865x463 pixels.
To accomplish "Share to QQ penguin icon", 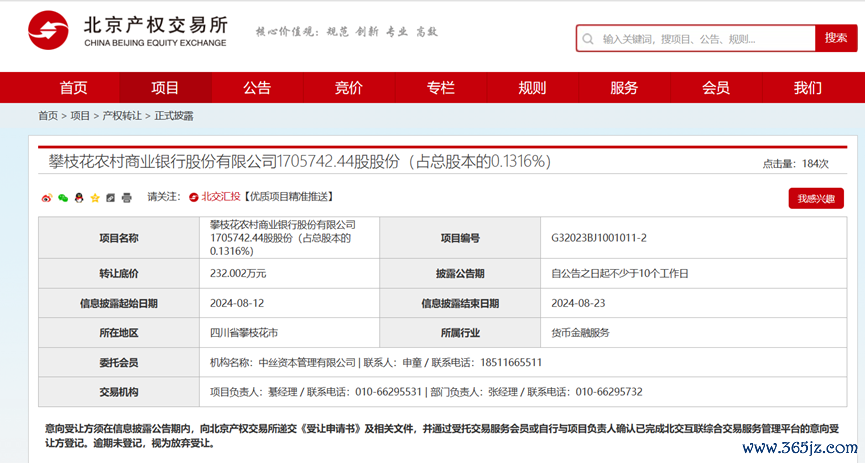I will point(79,198).
